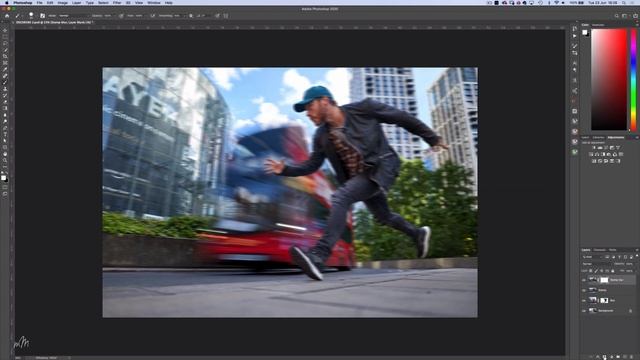640x360 pixels.
Task: Pick a shade in the color field
Action: pos(609,79)
